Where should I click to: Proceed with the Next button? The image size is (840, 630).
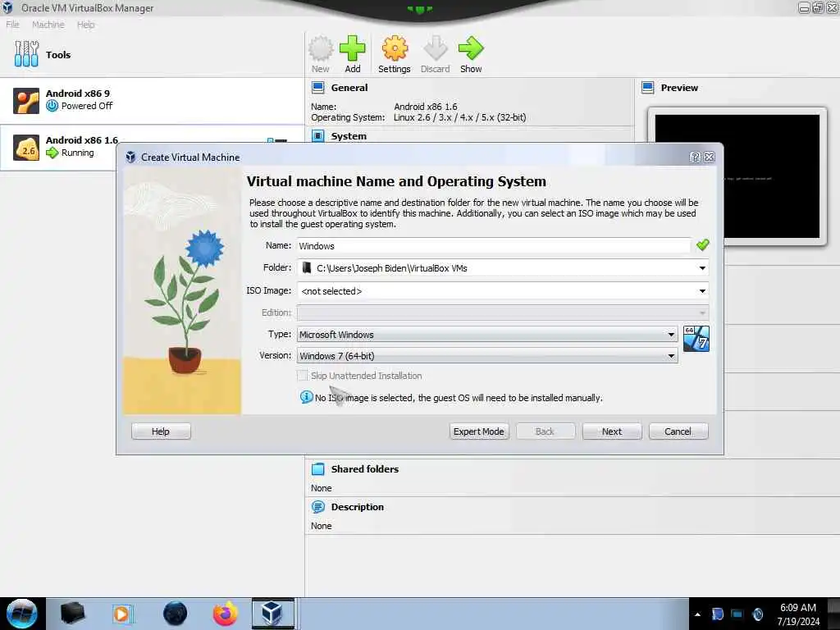point(612,431)
